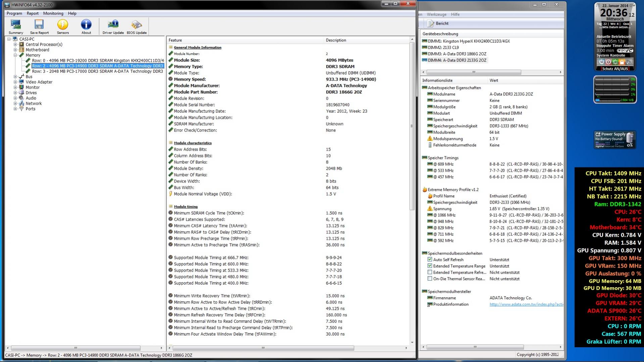Select the Monitor tree icon
Viewport: 644px width, 362px height.
[22, 87]
